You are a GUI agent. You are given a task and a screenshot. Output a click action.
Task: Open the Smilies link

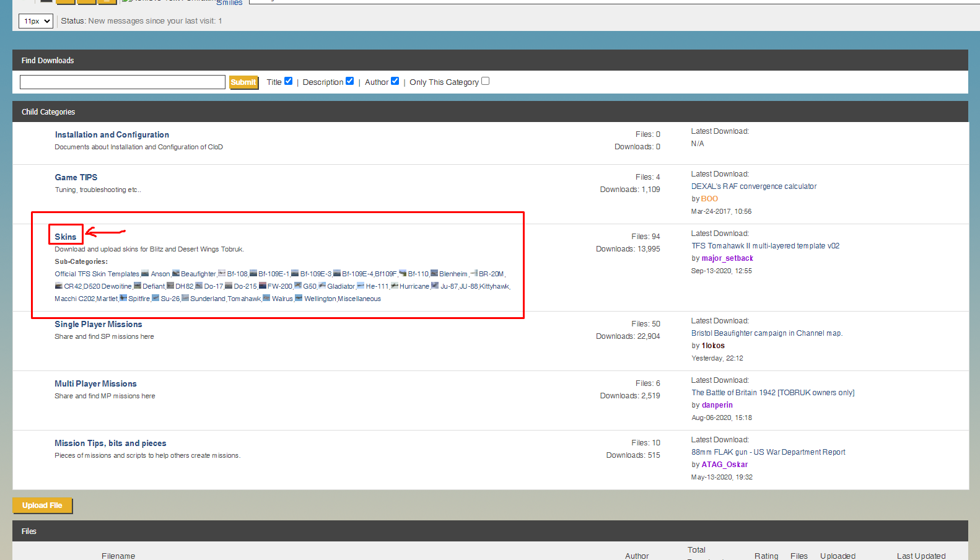point(229,2)
